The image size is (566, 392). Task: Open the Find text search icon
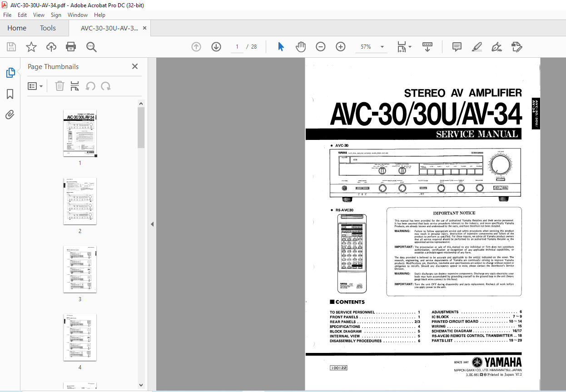tap(92, 47)
